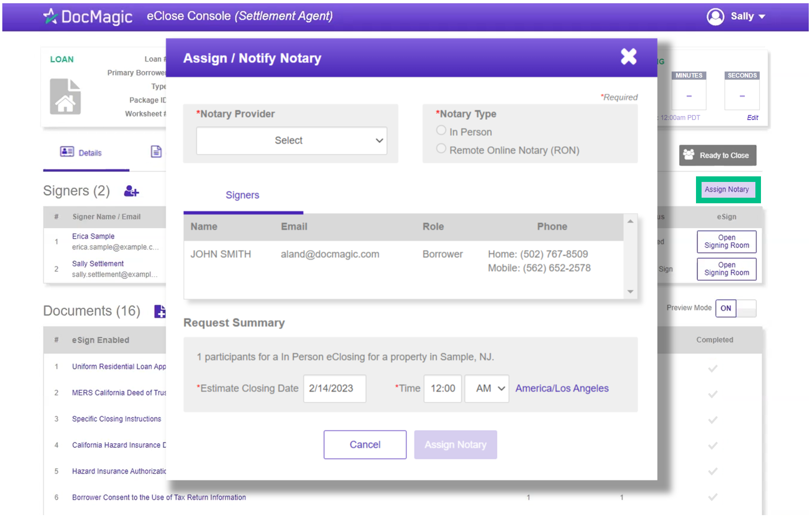Viewport: 812px width, 517px height.
Task: Open the Notary Provider Select dropdown
Action: pos(291,141)
